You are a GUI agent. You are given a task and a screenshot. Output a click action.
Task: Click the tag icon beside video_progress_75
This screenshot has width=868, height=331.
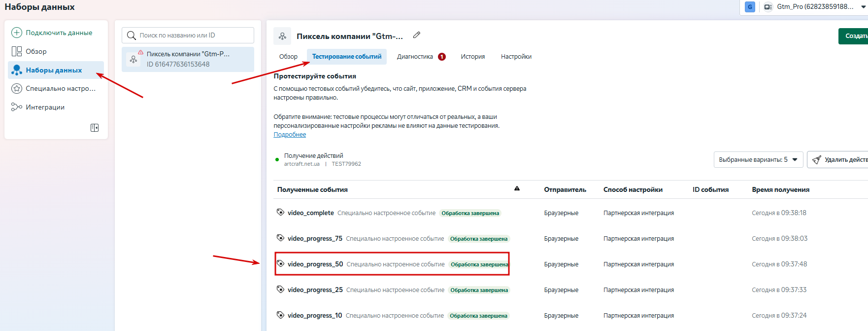pyautogui.click(x=280, y=238)
